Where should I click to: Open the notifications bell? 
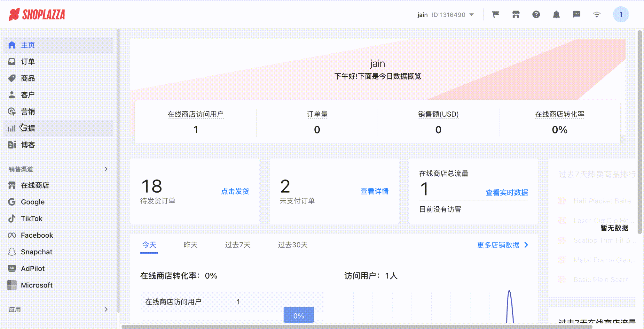[556, 14]
